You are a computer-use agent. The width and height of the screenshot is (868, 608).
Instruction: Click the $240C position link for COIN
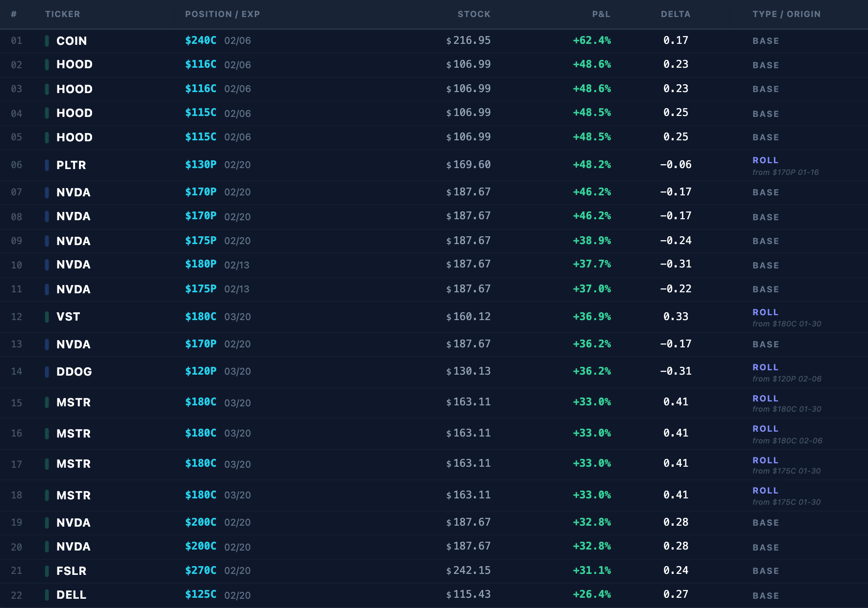coord(200,40)
